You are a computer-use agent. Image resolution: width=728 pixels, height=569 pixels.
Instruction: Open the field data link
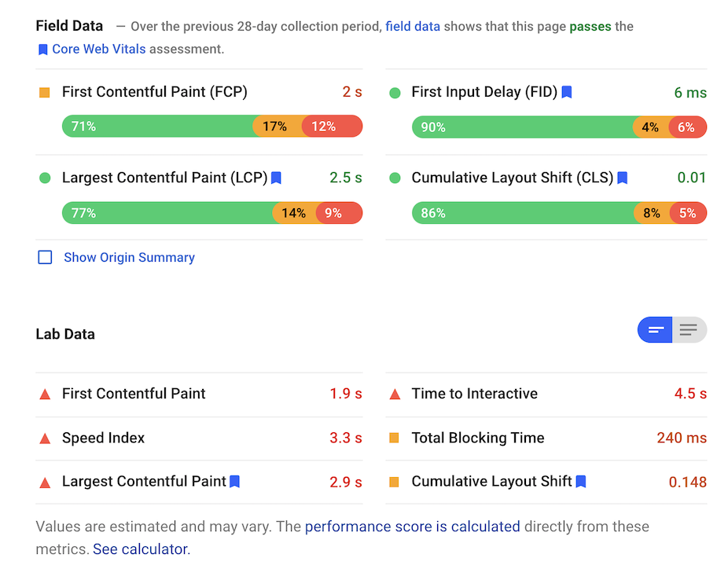413,26
